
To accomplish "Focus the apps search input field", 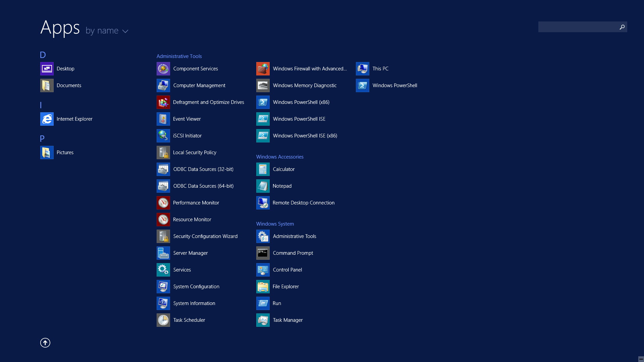I will click(x=578, y=27).
